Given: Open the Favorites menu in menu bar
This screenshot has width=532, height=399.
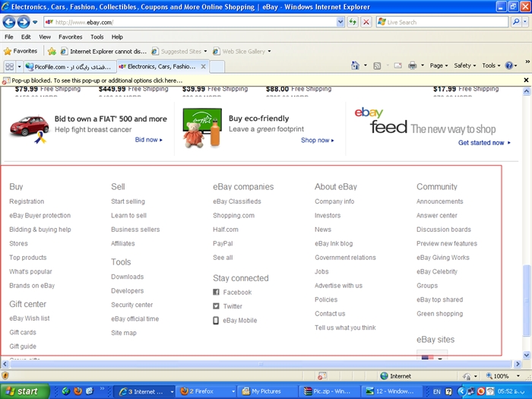Looking at the screenshot, I should (x=70, y=37).
